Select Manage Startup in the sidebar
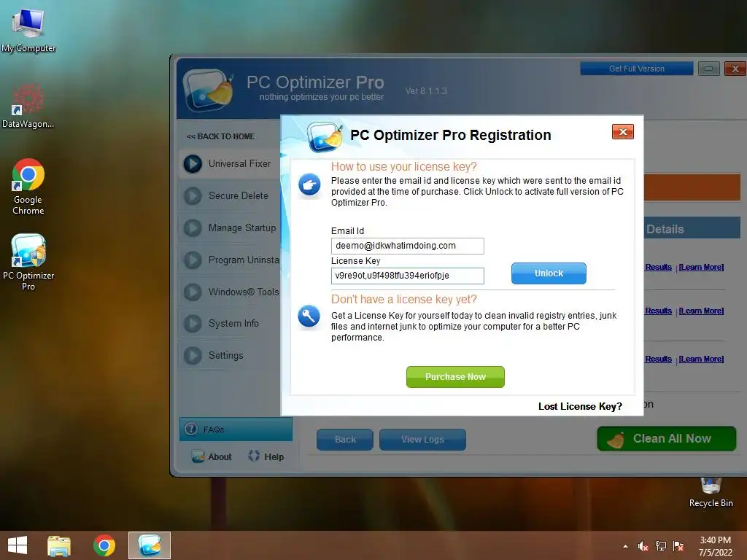Screen dimensions: 747x560 pos(230,228)
